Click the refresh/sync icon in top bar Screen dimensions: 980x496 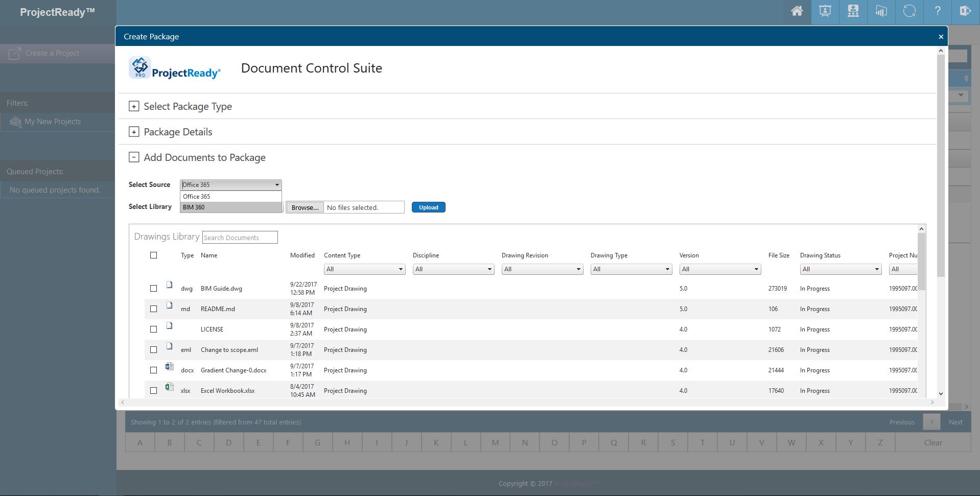pyautogui.click(x=909, y=11)
